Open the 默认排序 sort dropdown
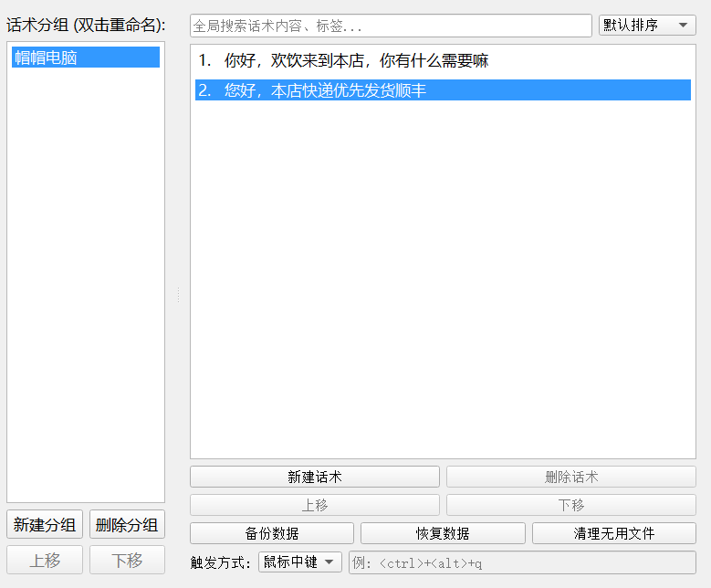Image resolution: width=711 pixels, height=588 pixels. 646,26
